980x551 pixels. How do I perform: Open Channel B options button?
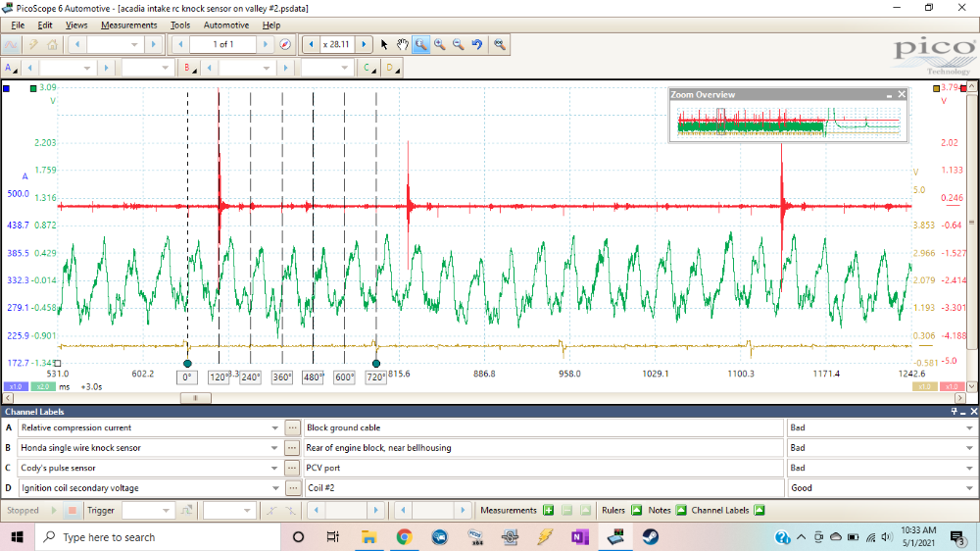pyautogui.click(x=189, y=68)
